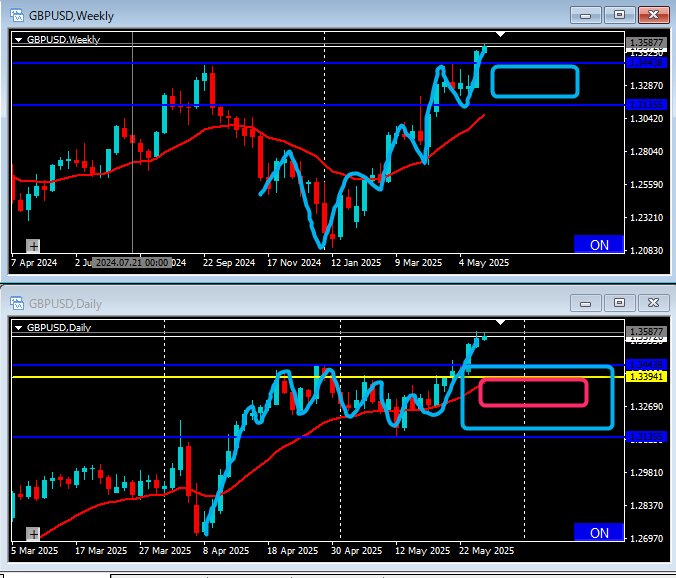The width and height of the screenshot is (676, 578).
Task: Click the 1.35877 current price label in Daily chart
Action: pyautogui.click(x=646, y=331)
